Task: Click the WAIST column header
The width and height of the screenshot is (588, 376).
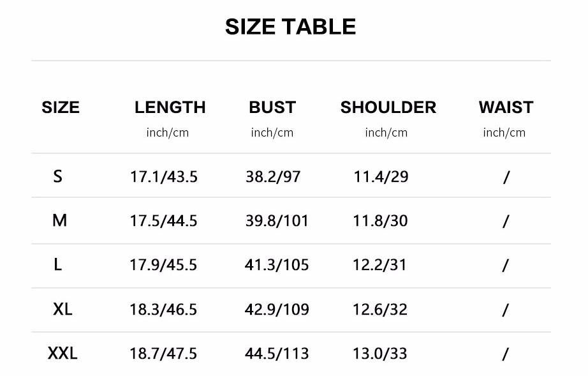Action: click(x=506, y=107)
